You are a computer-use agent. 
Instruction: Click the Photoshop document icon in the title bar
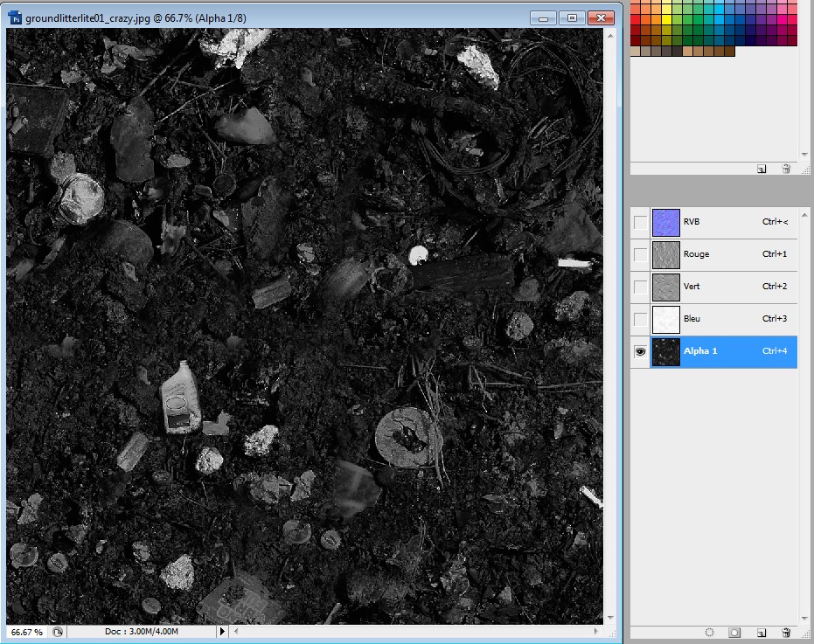point(15,18)
